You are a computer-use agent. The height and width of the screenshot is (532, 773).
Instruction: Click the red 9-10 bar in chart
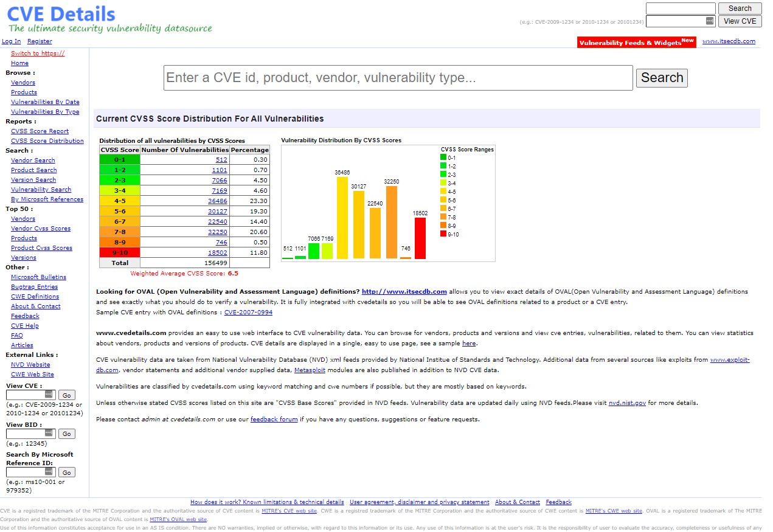click(x=420, y=238)
